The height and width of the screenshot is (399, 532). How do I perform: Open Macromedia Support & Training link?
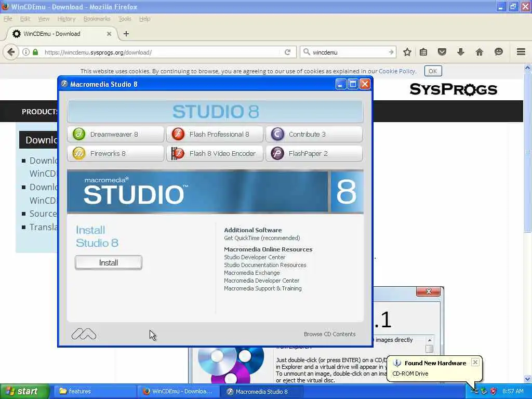coord(262,288)
